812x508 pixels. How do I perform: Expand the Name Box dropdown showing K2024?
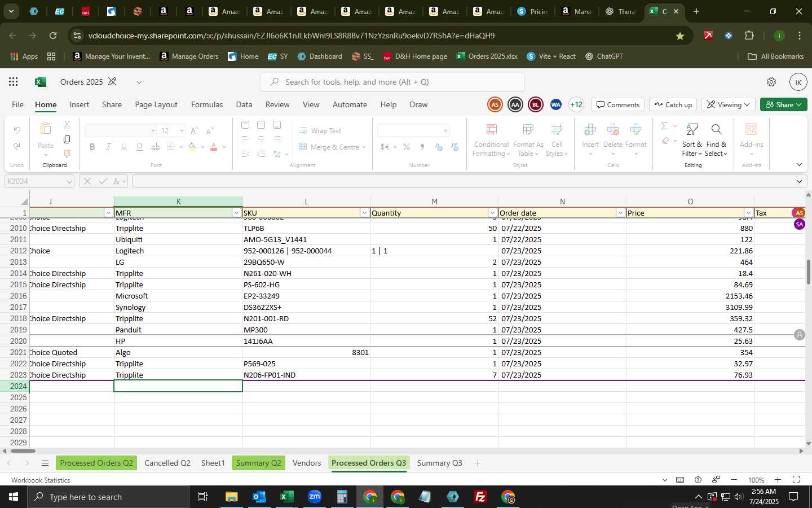click(x=69, y=182)
